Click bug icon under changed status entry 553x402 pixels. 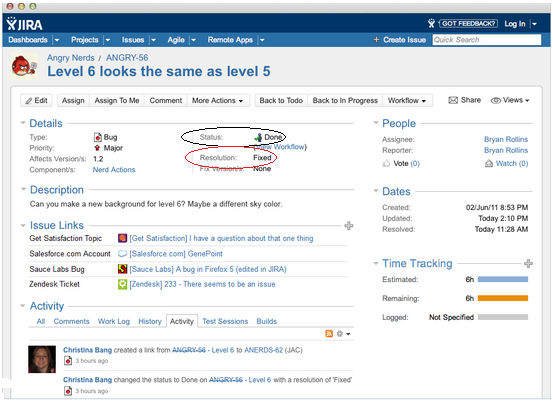pyautogui.click(x=68, y=391)
